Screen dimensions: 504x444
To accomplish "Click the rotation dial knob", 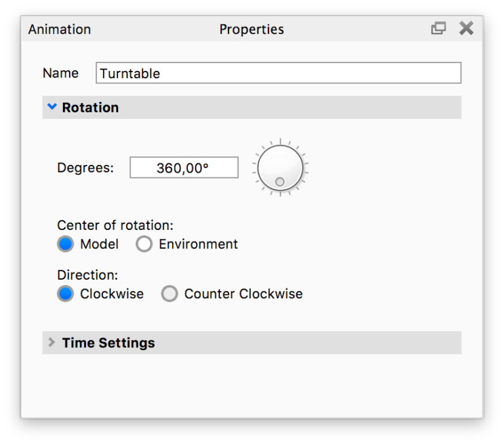I will pyautogui.click(x=280, y=167).
